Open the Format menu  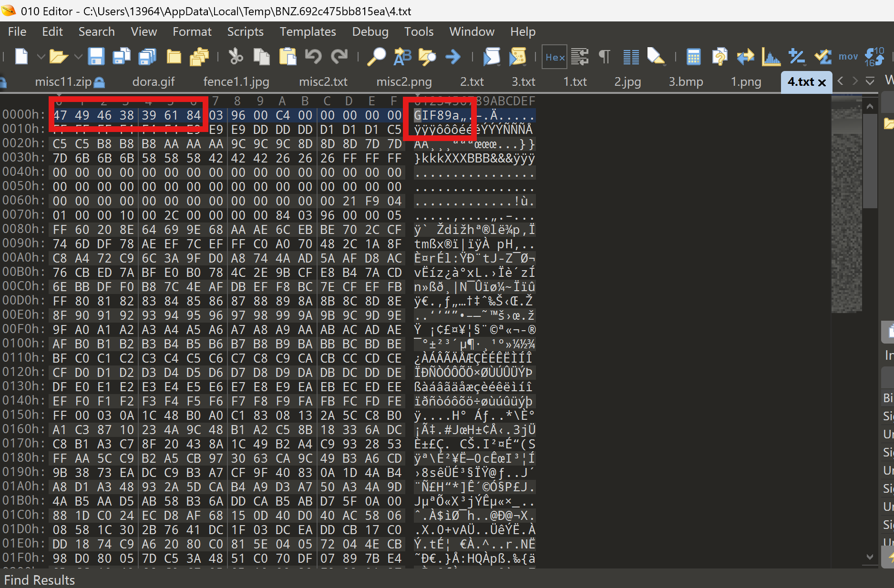pos(192,32)
